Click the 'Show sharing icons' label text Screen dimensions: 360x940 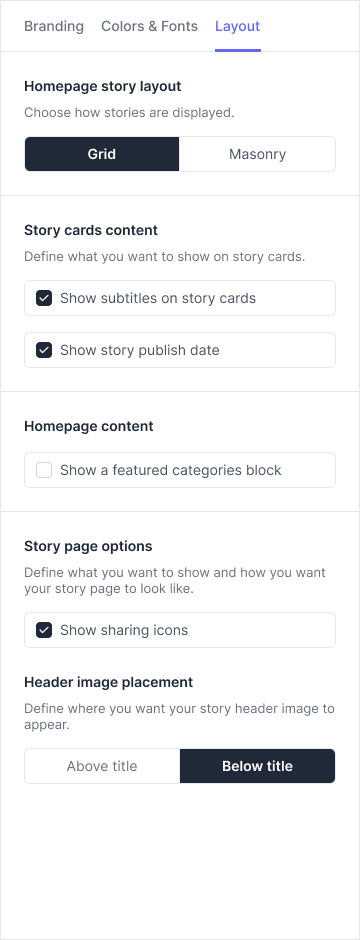tap(124, 630)
